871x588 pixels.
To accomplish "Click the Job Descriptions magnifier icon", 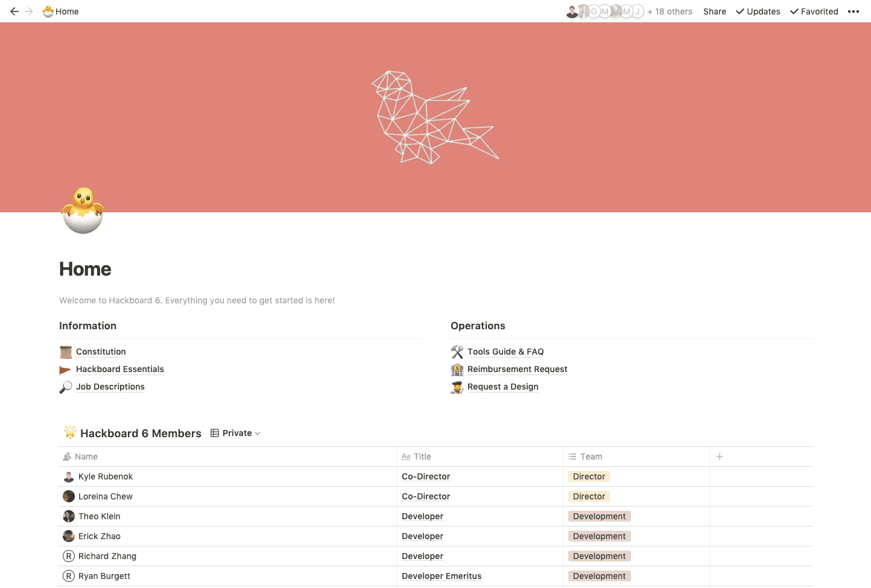I will coord(66,387).
